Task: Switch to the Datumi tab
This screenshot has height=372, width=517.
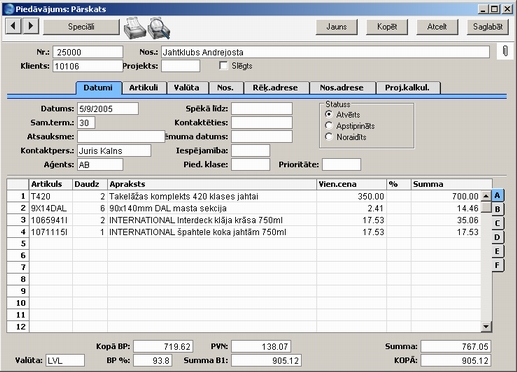Action: [x=98, y=88]
